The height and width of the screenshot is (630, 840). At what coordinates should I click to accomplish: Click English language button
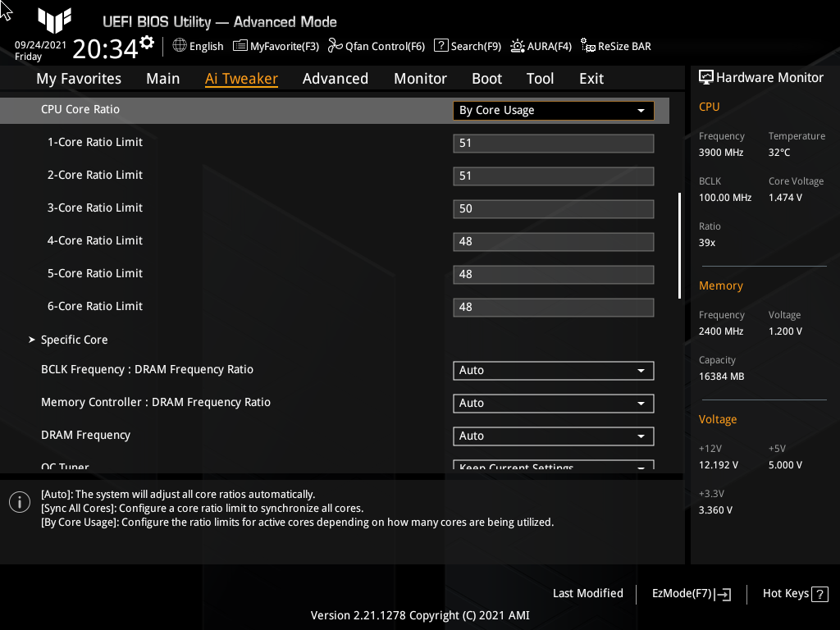click(199, 46)
